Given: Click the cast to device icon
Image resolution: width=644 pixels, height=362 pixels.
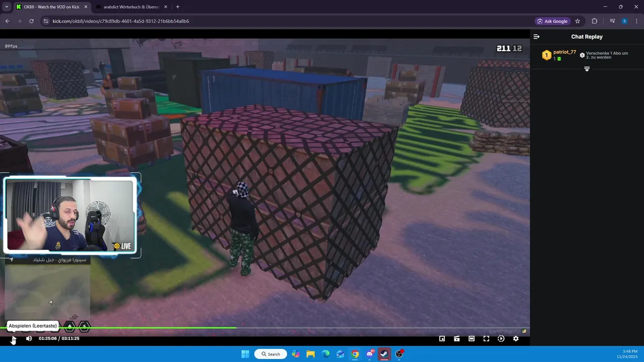Looking at the screenshot, I should coord(457,338).
